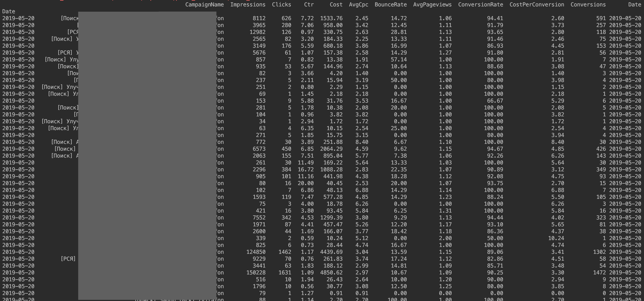Select the CostPerConversion value 4.02
The width and height of the screenshot is (644, 301).
(x=558, y=218)
